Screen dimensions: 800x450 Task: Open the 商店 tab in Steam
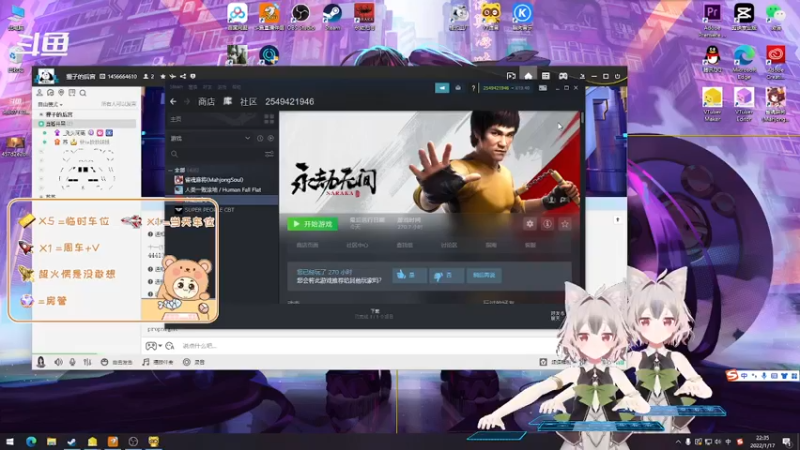[x=206, y=102]
